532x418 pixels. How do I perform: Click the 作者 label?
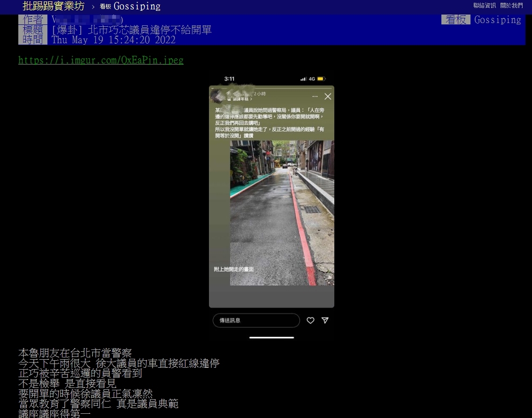pos(32,19)
